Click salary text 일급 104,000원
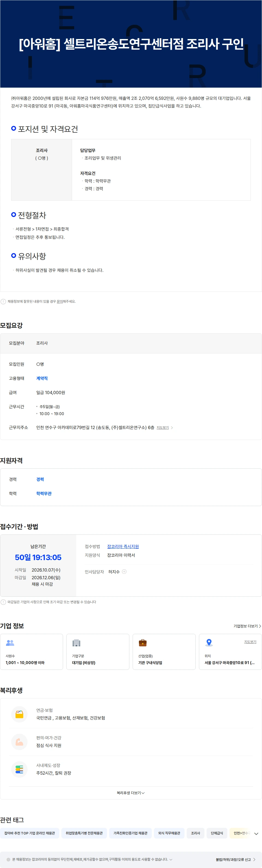Screen dimensions: 262x868 pos(50,393)
